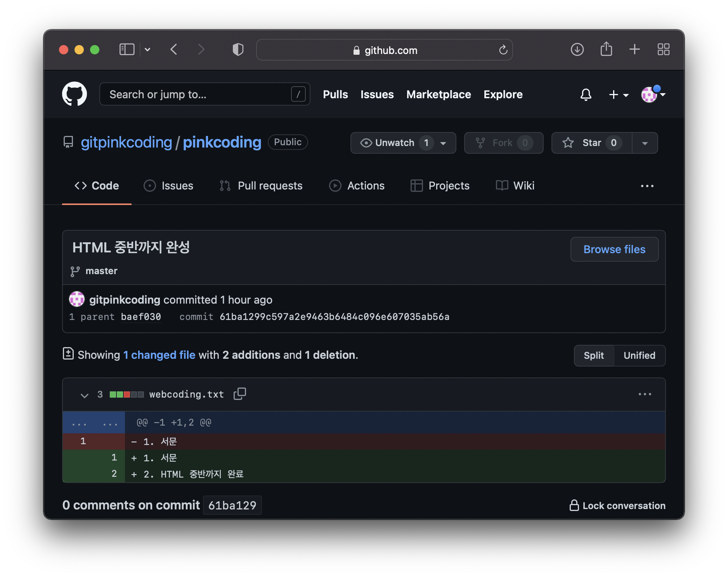
Task: Click the slash shortcut key in search box
Action: point(298,94)
